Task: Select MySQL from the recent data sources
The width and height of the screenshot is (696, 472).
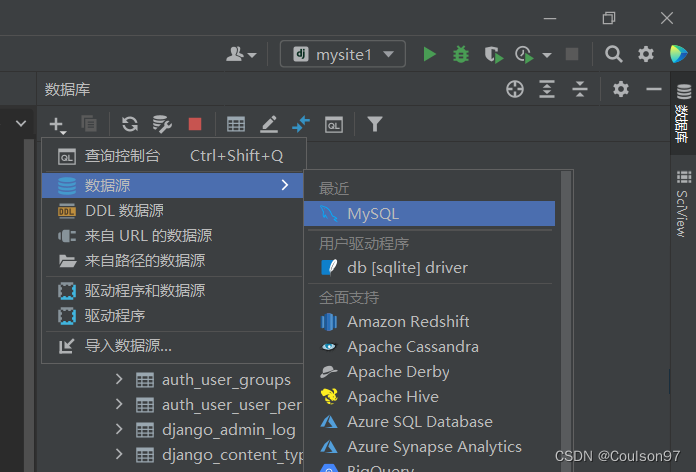Action: pos(430,214)
